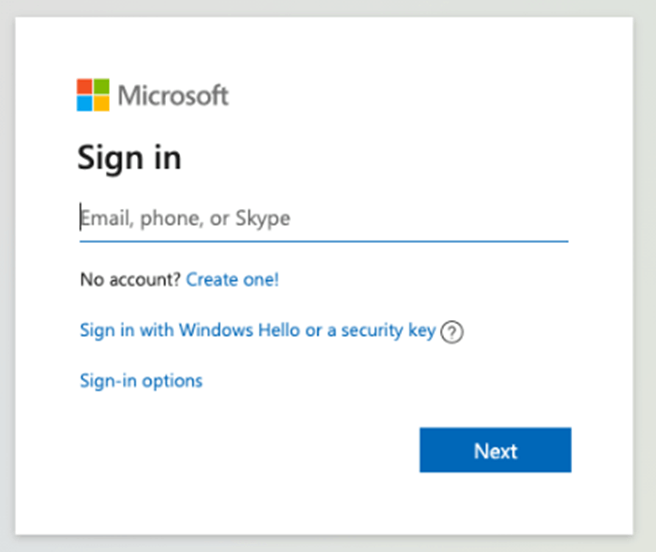Click the question mark help icon

[x=452, y=332]
